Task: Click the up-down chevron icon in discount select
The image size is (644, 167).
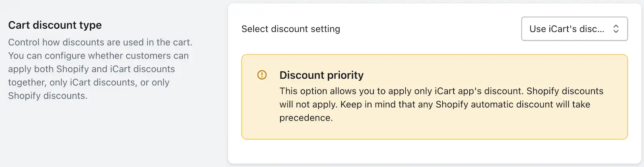Action: pyautogui.click(x=616, y=29)
